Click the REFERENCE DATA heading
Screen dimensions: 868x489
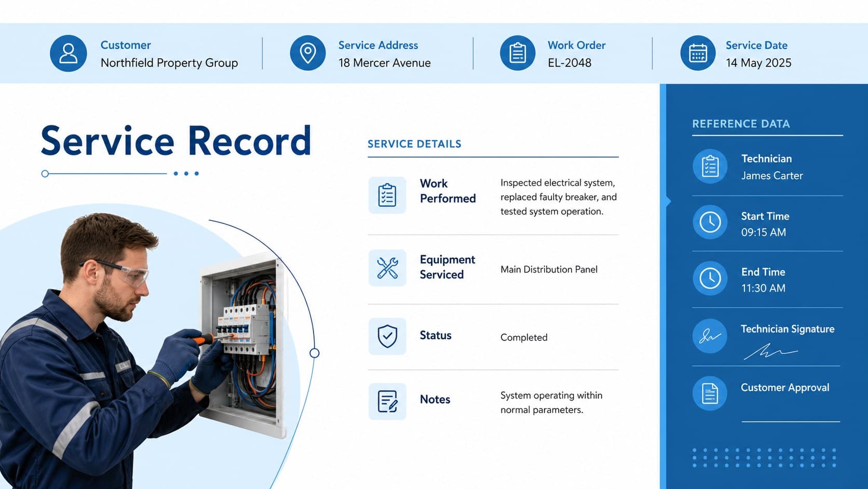coord(741,124)
